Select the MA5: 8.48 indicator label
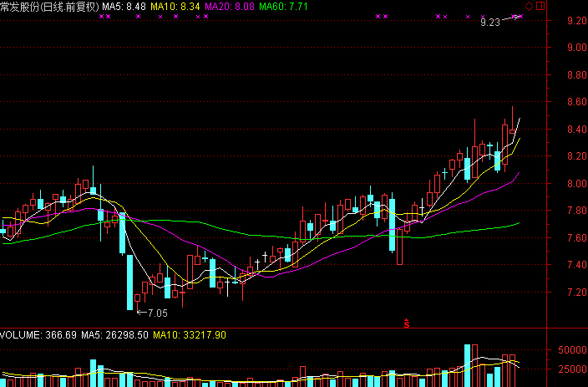The image size is (588, 387). point(124,7)
